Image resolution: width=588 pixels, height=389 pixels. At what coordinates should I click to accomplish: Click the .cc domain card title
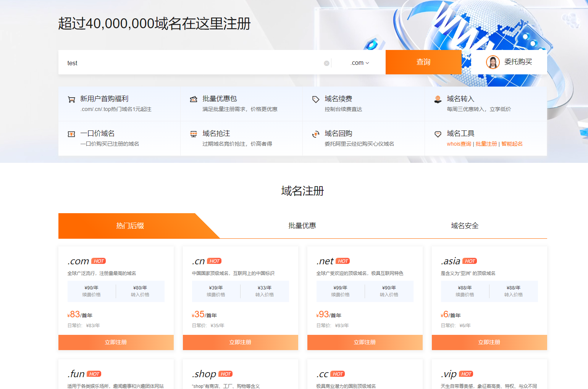click(323, 374)
